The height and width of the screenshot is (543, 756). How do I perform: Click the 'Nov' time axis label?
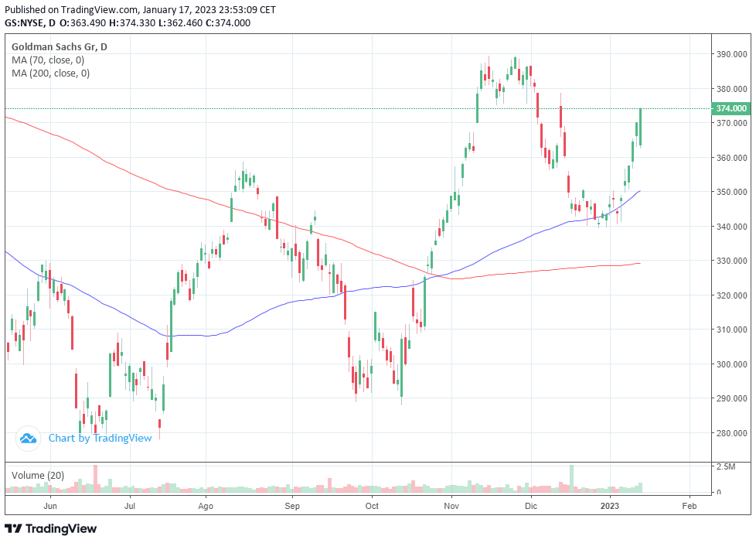pos(451,506)
